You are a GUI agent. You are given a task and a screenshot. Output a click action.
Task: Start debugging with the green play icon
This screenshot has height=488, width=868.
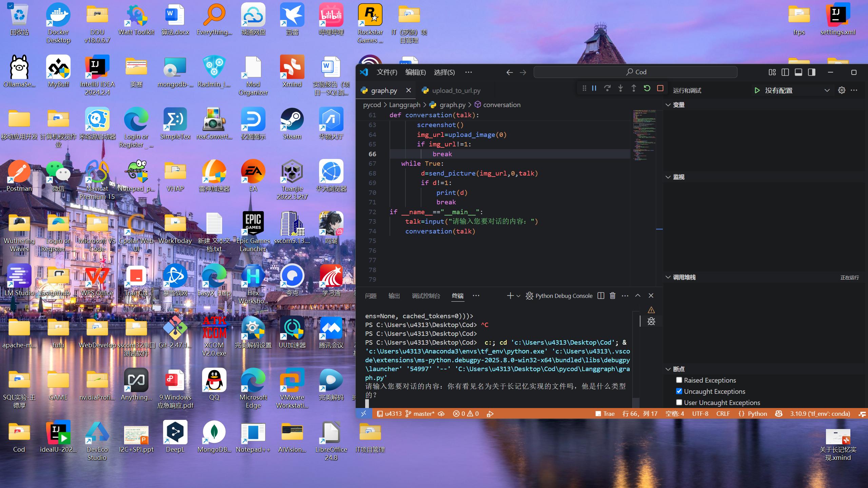(x=757, y=90)
